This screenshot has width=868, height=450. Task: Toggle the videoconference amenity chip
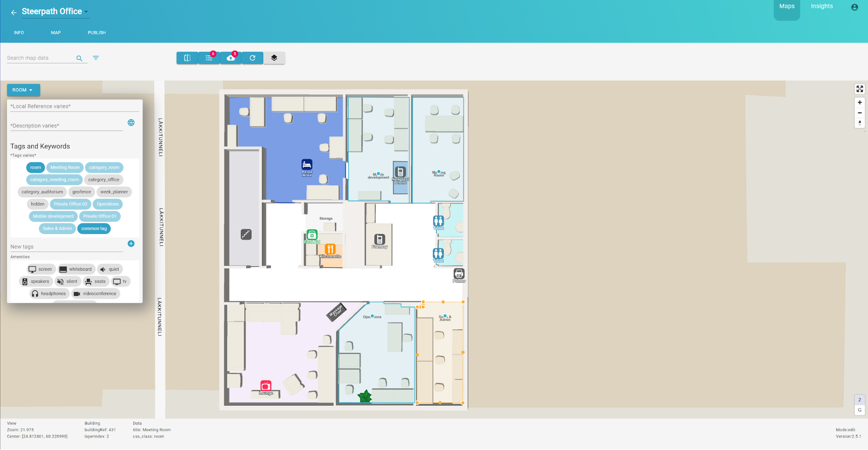point(95,294)
